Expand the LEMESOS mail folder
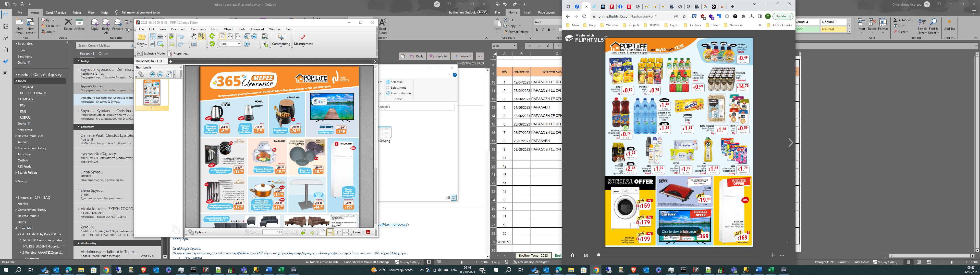 click(18, 99)
